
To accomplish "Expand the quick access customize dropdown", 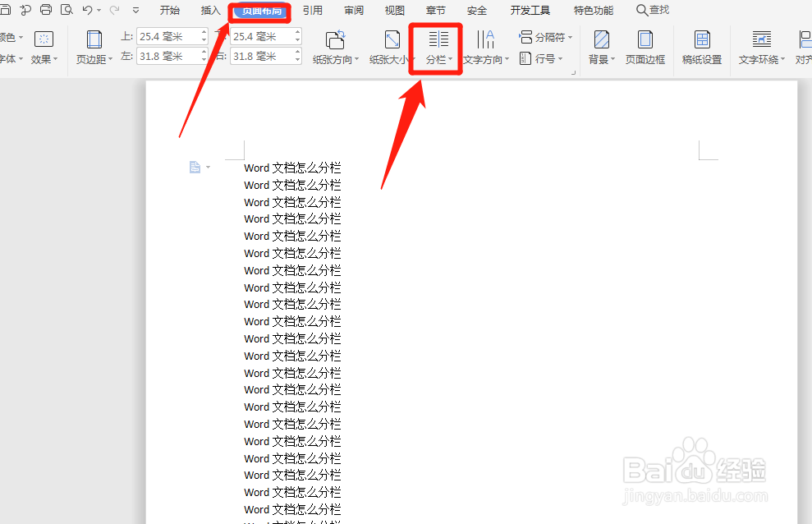I will (x=135, y=10).
